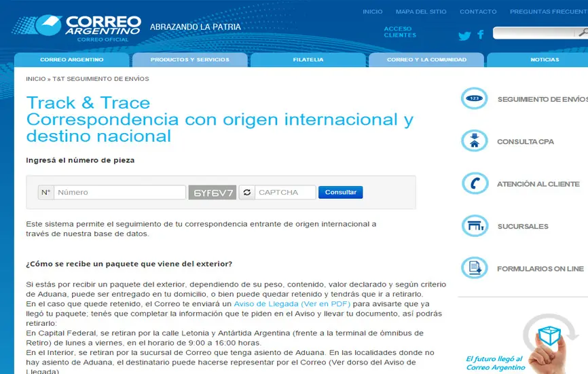Click the site search box
The image size is (588, 374).
[x=534, y=33]
